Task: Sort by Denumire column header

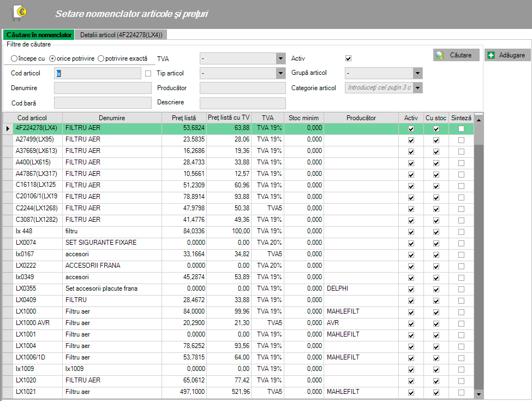Action: pyautogui.click(x=112, y=118)
